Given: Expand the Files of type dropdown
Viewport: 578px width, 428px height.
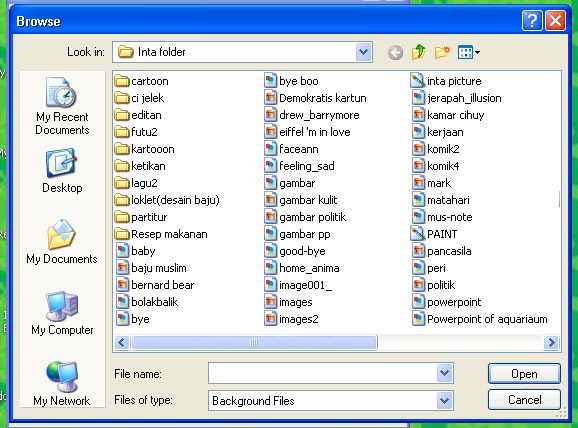Looking at the screenshot, I should [x=445, y=400].
